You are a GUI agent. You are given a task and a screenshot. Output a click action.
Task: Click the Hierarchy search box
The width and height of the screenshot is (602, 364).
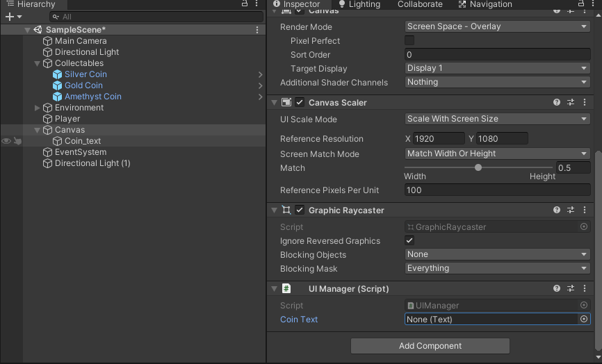[x=156, y=17]
